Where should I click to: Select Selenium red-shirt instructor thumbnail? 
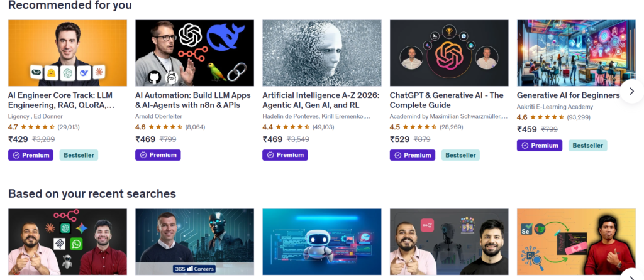coord(576,242)
